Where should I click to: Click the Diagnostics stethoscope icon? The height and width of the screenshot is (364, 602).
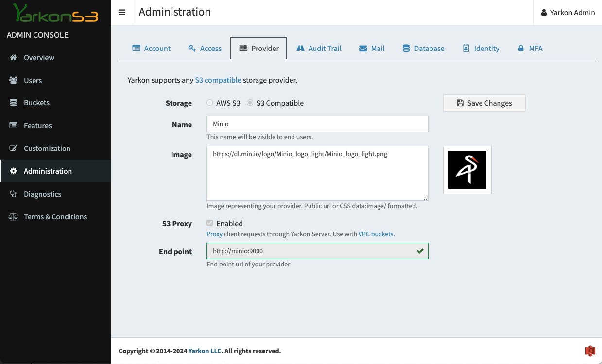[14, 194]
